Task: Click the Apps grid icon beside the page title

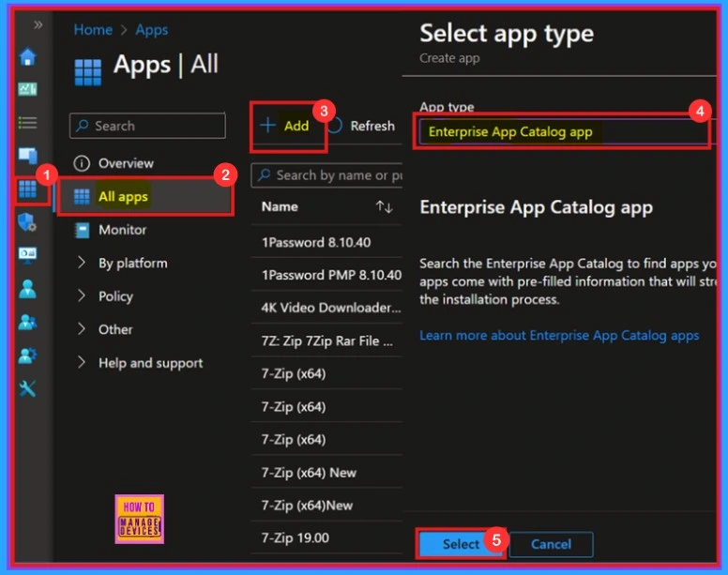Action: point(88,72)
